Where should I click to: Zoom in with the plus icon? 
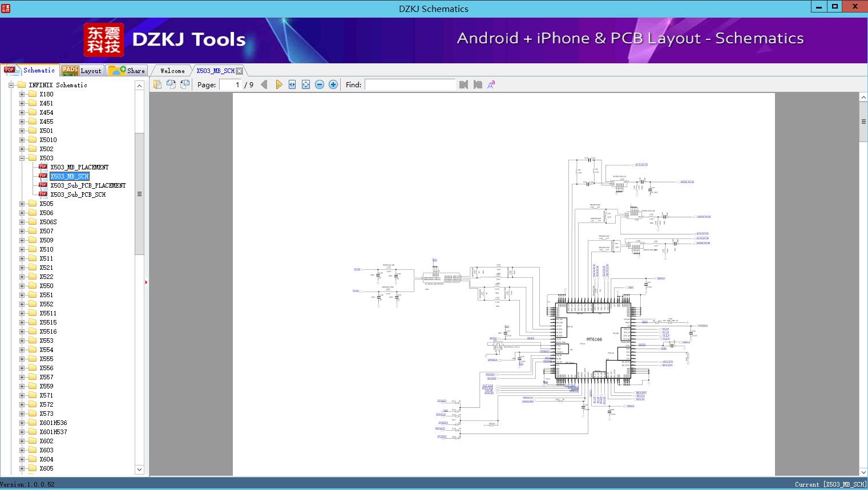click(x=333, y=84)
